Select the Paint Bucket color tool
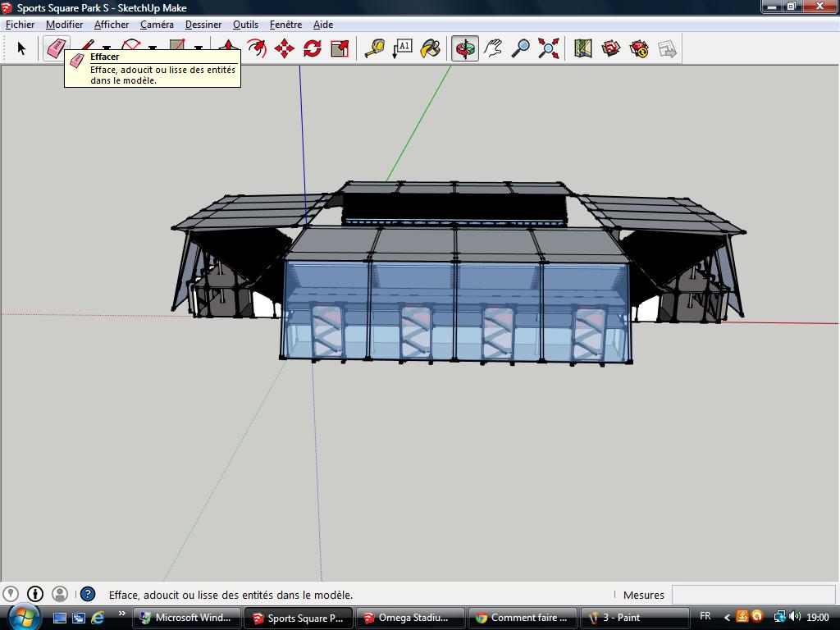Screen dimensions: 840x630 (431, 48)
